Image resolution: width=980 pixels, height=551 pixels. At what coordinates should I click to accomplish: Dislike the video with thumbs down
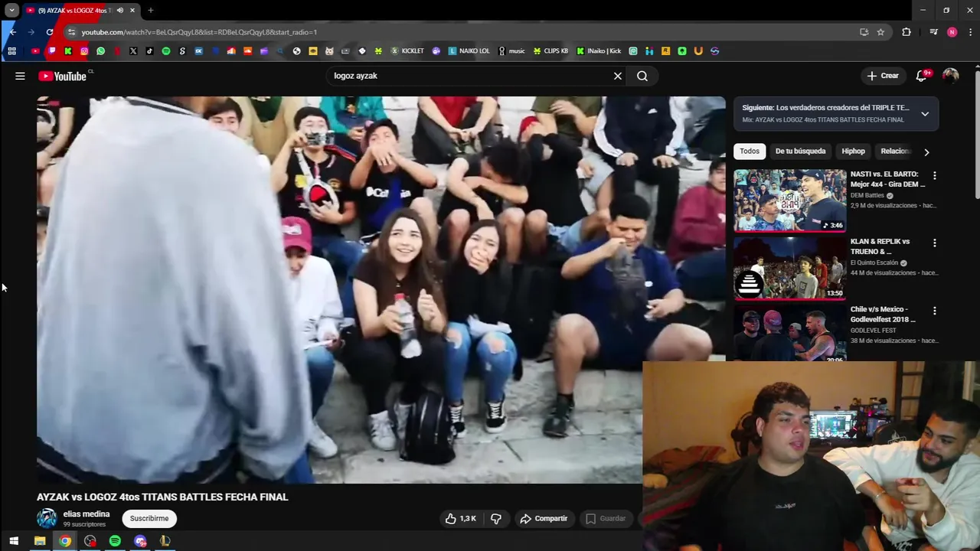pos(496,518)
